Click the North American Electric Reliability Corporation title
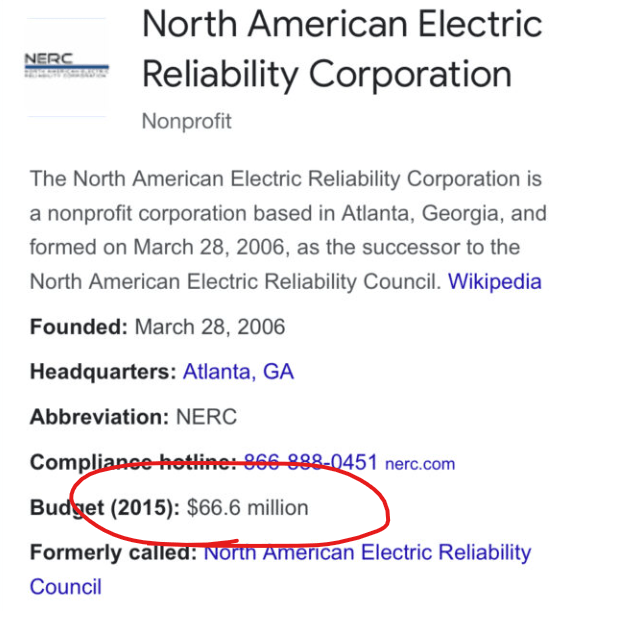 (x=342, y=48)
